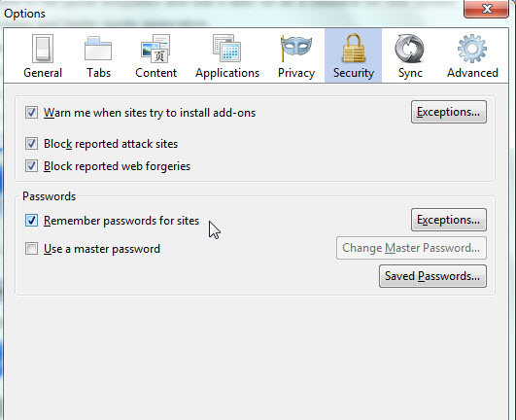
Task: Click the Privacy tab label
Action: pyautogui.click(x=296, y=73)
